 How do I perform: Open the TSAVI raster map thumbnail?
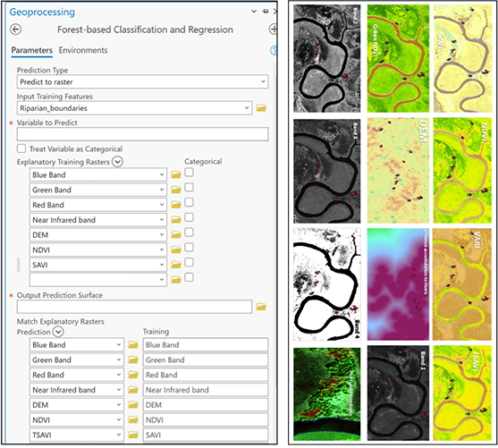[x=462, y=393]
